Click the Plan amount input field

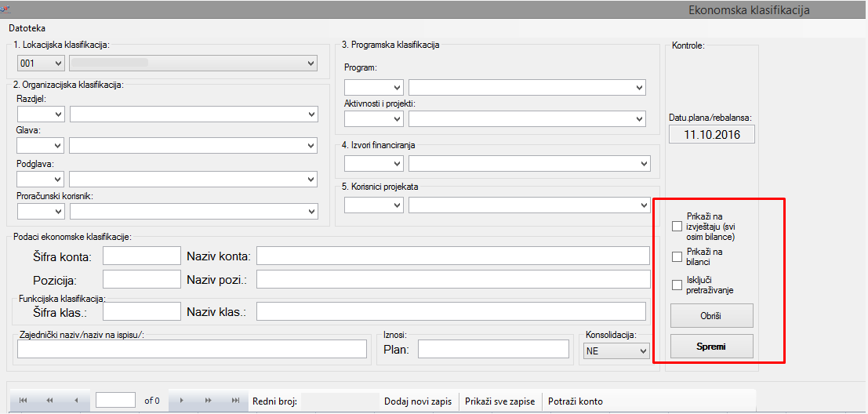[x=493, y=349]
